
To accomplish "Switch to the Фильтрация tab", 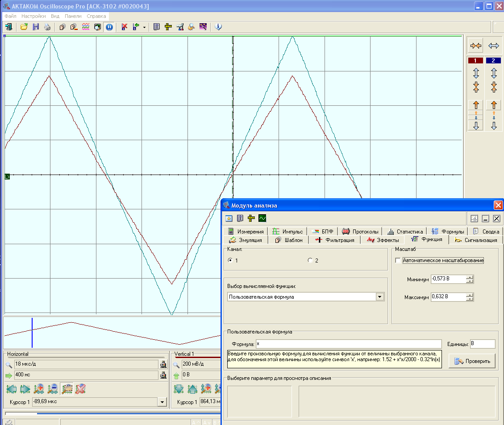I will [x=335, y=240].
